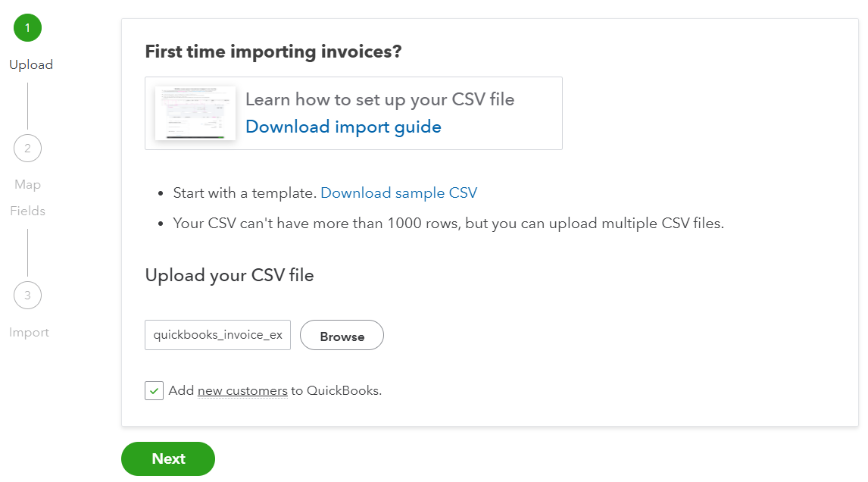Screen dimensions: 868x482
Task: Click the 'First time importing invoices?' heading
Action: click(x=273, y=52)
